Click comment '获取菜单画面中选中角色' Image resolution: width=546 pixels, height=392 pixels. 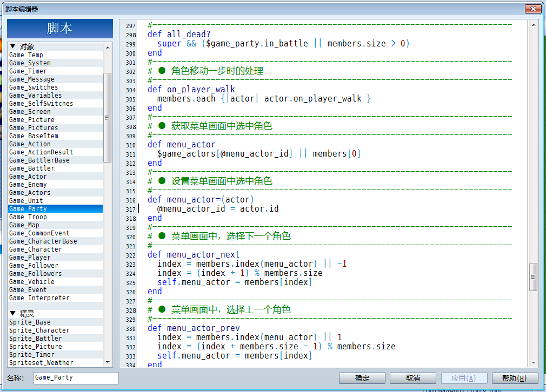pyautogui.click(x=222, y=126)
